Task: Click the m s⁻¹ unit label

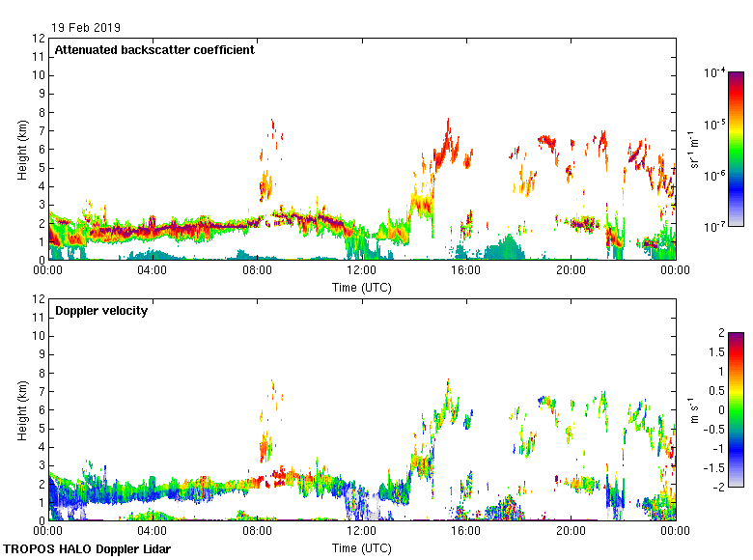Action: pyautogui.click(x=695, y=409)
